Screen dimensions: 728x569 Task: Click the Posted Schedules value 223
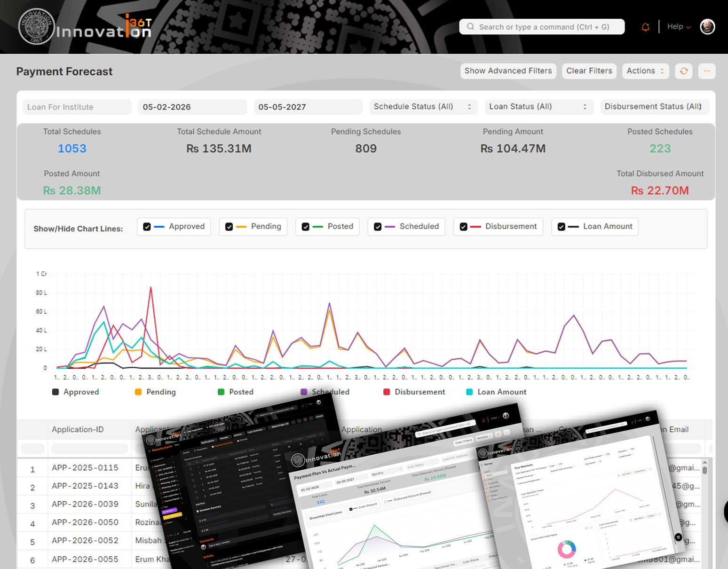pyautogui.click(x=660, y=149)
